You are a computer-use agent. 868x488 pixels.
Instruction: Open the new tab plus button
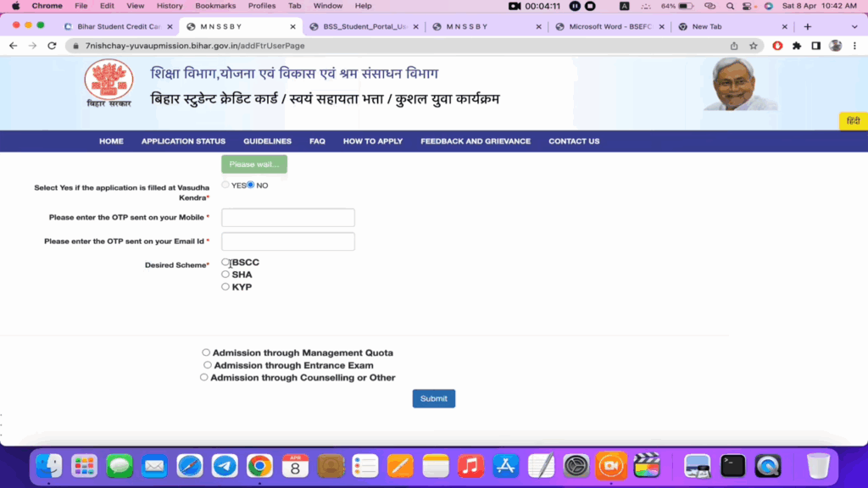click(x=807, y=26)
